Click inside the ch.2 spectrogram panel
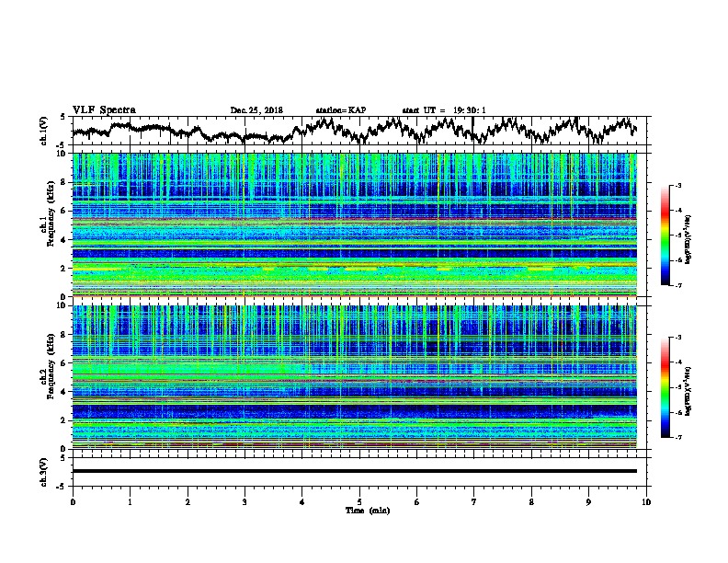 pos(354,377)
